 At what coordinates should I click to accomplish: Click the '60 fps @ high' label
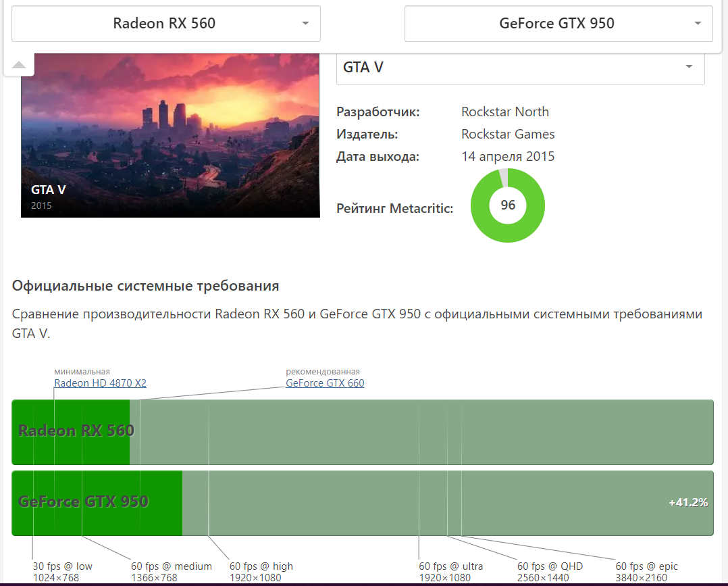point(261,566)
